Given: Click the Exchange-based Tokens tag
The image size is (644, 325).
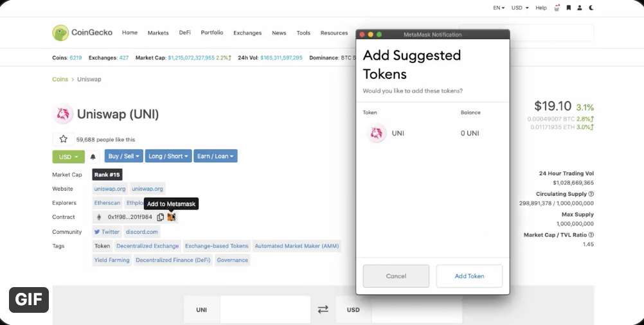Looking at the screenshot, I should click(217, 246).
